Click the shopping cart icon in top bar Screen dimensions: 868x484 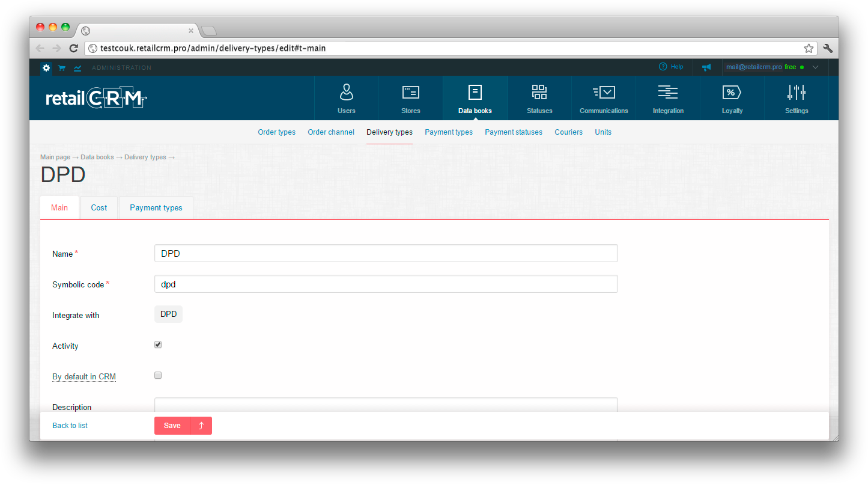62,68
